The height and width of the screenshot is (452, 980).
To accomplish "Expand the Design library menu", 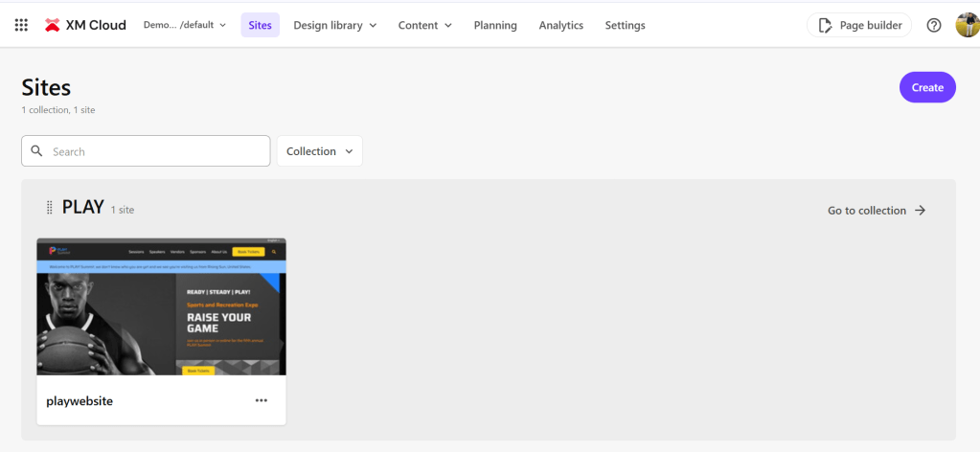I will coord(334,25).
